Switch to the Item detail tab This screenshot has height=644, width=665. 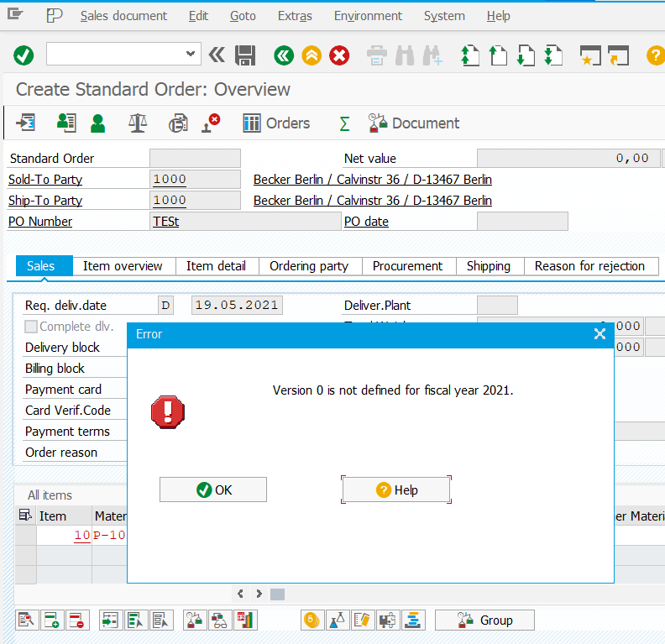[216, 266]
